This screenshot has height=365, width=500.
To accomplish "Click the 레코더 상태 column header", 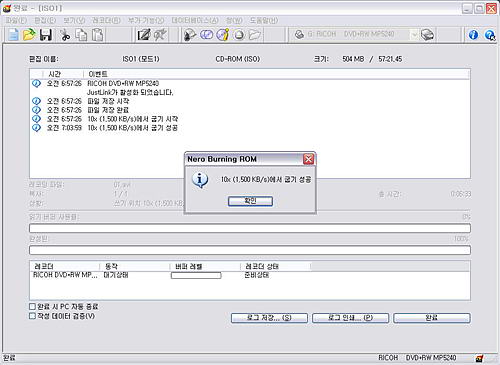I will pos(276,266).
